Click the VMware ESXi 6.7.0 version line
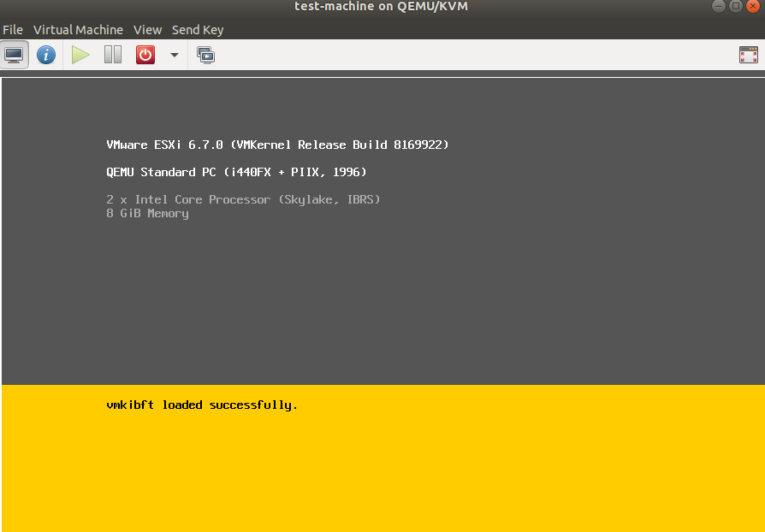The image size is (765, 532). [277, 145]
